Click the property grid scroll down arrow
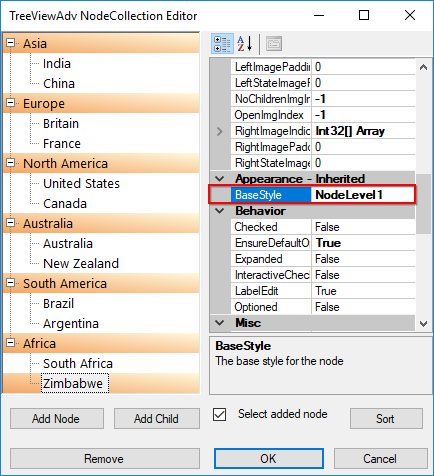Viewport: 434px width, 476px height. coord(423,323)
